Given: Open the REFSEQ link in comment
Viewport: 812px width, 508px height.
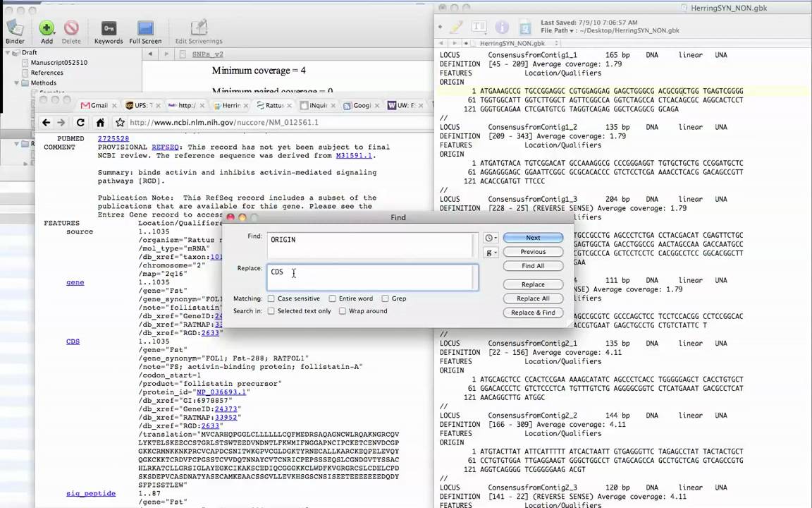Looking at the screenshot, I should 165,147.
